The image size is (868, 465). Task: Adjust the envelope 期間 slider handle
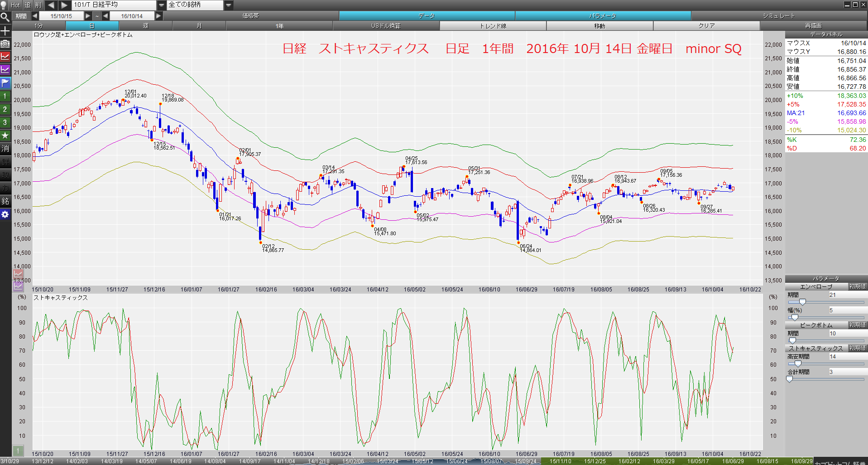point(802,302)
